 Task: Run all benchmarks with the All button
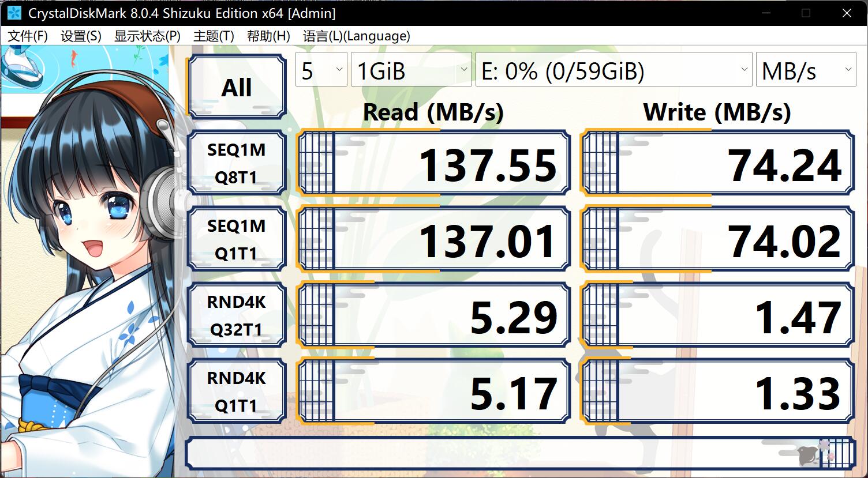pyautogui.click(x=237, y=87)
